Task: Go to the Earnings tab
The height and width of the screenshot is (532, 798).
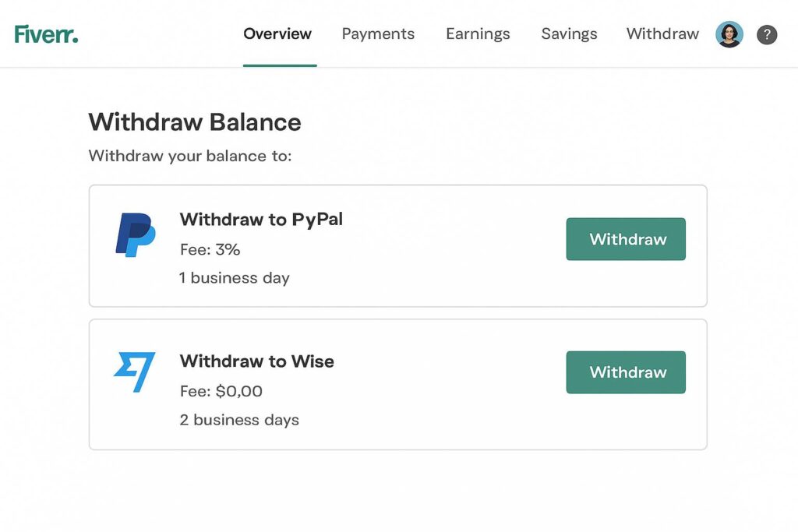Action: coord(478,34)
